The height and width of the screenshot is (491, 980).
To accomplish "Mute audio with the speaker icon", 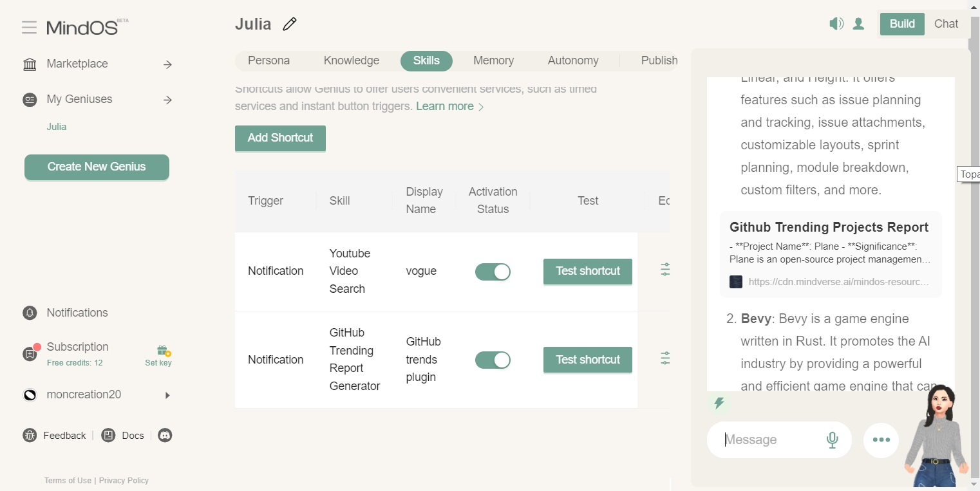I will pos(836,24).
